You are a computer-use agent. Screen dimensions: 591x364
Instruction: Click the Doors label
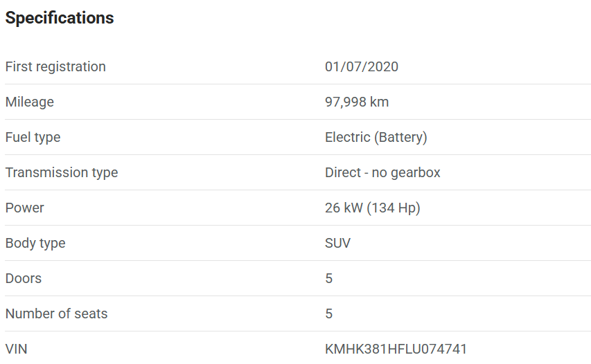24,279
